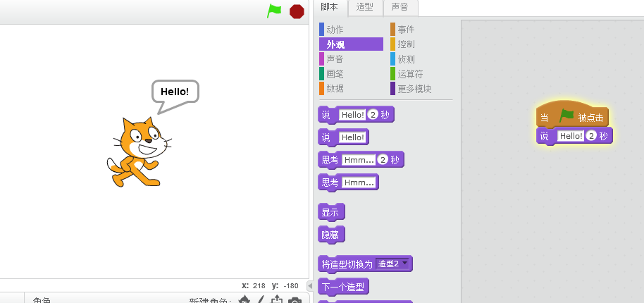The width and height of the screenshot is (644, 303).
Task: Click the x: 218 coordinate readout
Action: (x=254, y=286)
